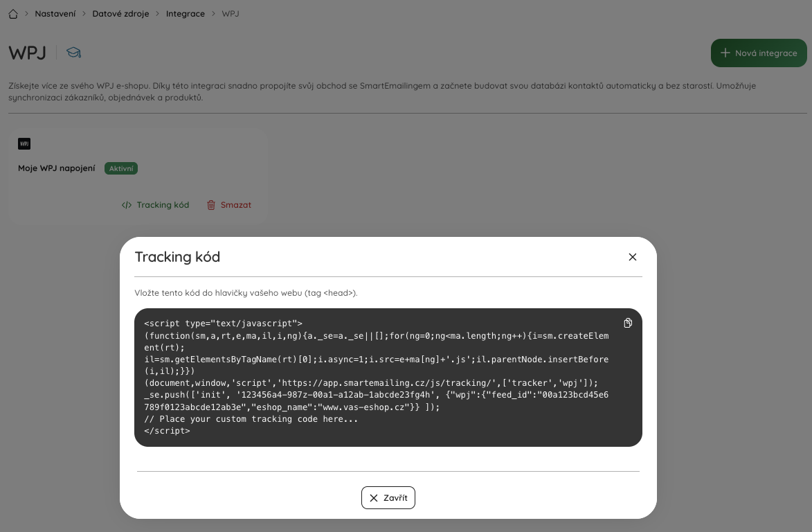
Task: Click the '// Place your custom tracking code here...' line
Action: [251, 419]
